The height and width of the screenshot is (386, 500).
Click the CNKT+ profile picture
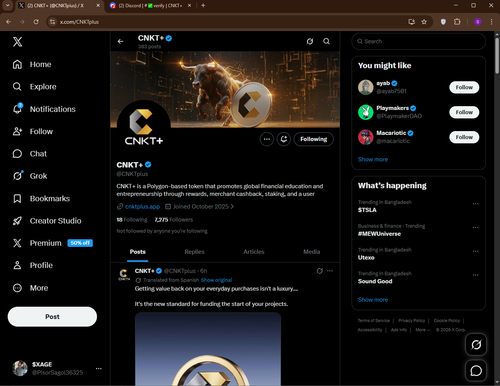(144, 128)
